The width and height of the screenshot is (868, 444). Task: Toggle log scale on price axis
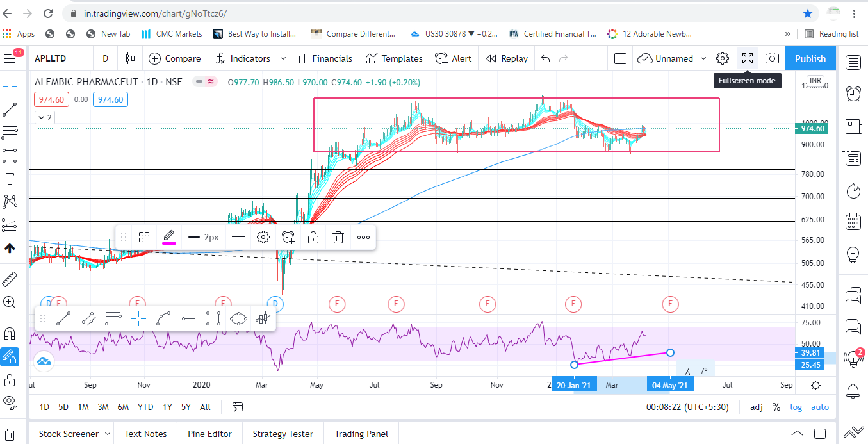tap(796, 407)
